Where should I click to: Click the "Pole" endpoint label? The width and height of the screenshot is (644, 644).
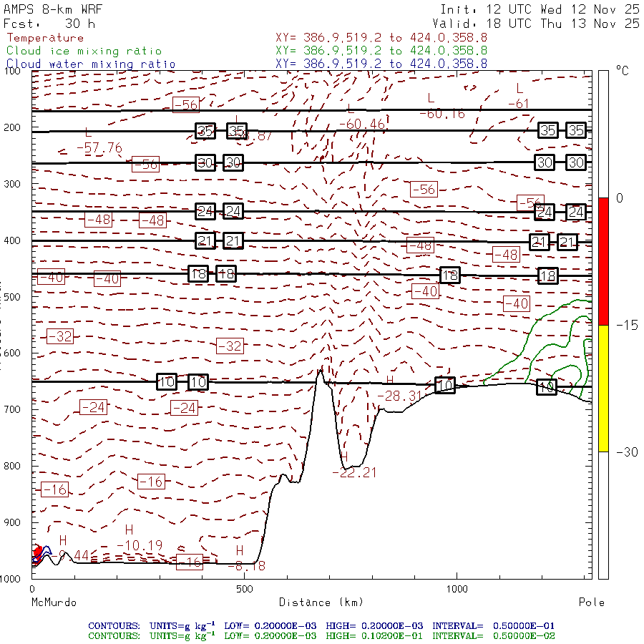point(592,602)
